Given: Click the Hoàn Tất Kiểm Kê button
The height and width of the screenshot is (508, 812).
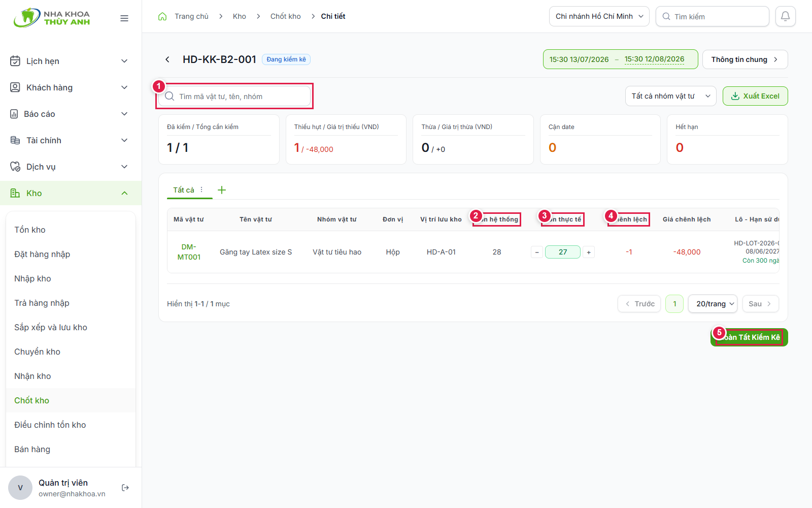Looking at the screenshot, I should (749, 337).
